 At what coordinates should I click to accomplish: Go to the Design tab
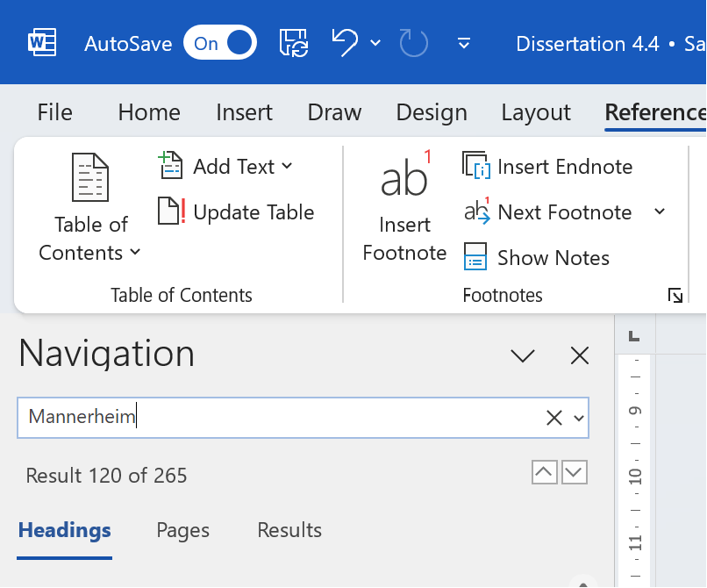click(432, 112)
